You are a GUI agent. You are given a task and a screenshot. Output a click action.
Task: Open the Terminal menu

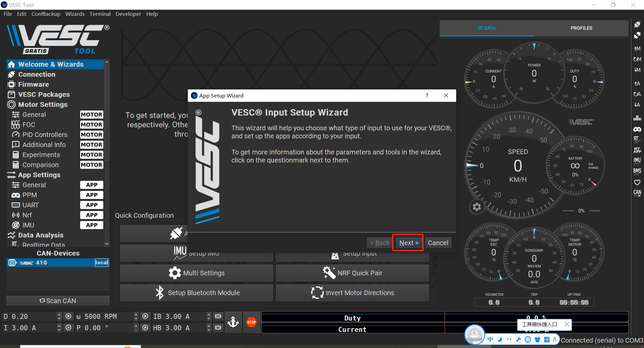point(100,14)
